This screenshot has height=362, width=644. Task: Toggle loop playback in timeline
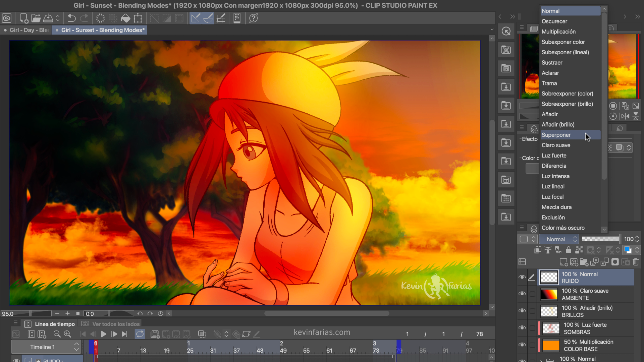point(140,334)
